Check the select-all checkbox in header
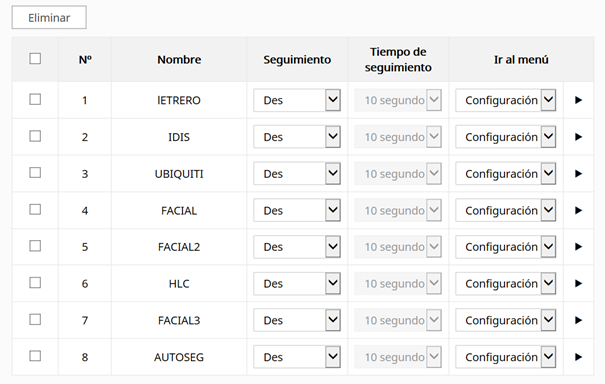The width and height of the screenshot is (605, 384). pyautogui.click(x=35, y=59)
